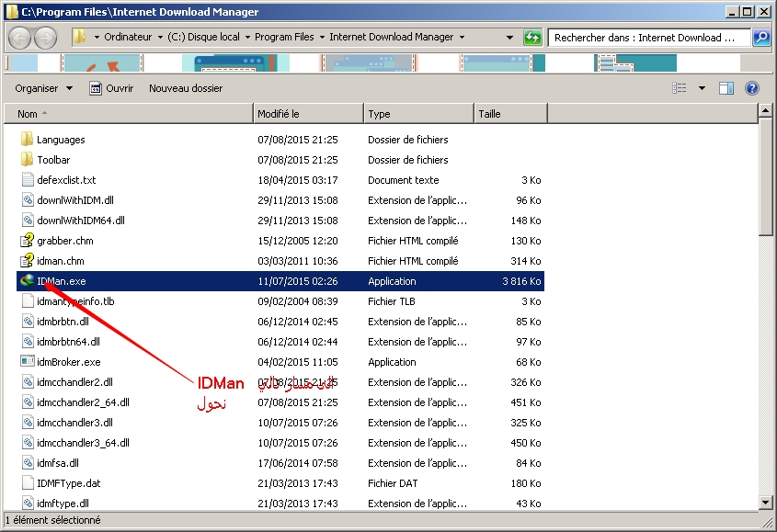Expand the root folder breadcrumb arrow

[97, 37]
